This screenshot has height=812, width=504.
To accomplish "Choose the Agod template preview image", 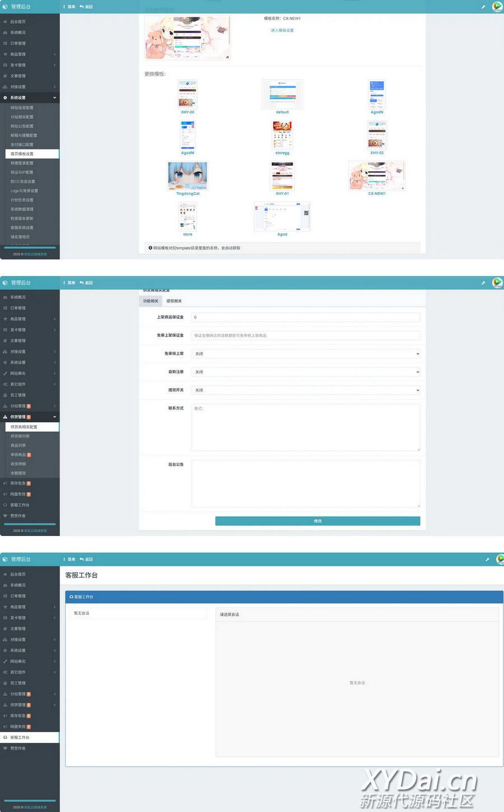I will click(282, 216).
